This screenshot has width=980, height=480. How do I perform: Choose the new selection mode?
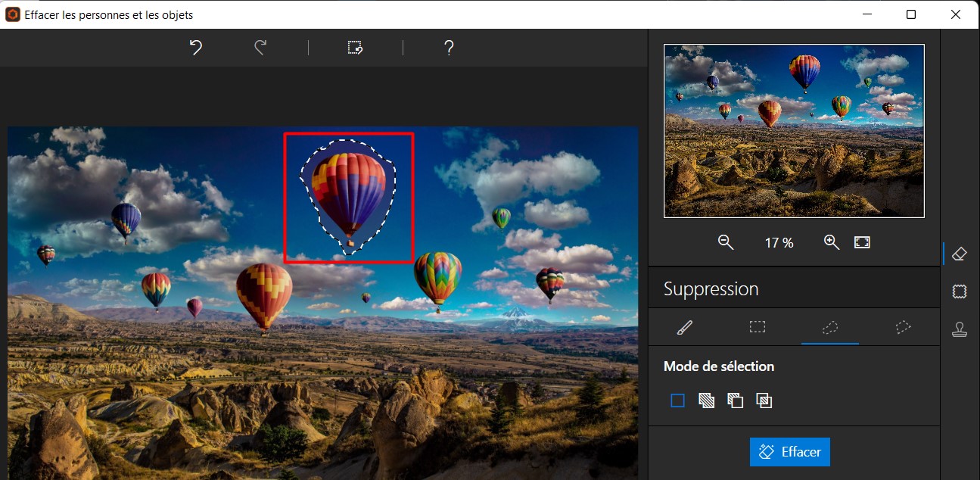677,401
